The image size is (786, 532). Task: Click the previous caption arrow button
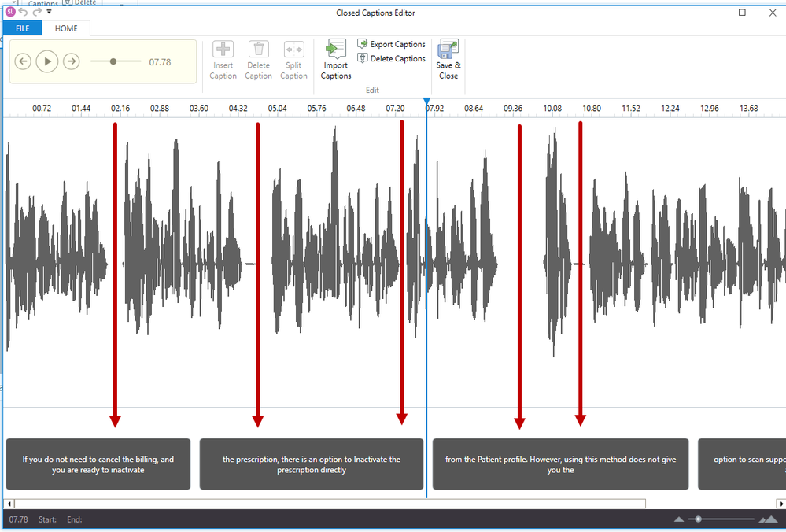[x=23, y=61]
